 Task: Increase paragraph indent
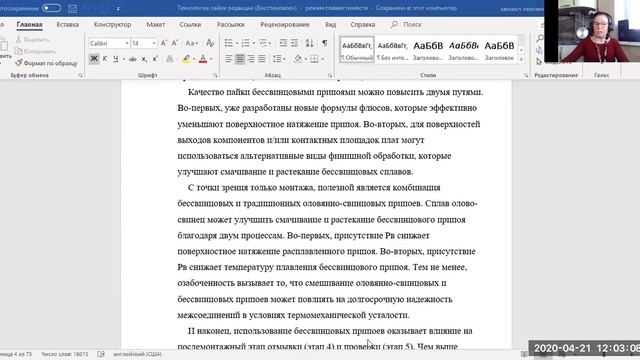(294, 43)
